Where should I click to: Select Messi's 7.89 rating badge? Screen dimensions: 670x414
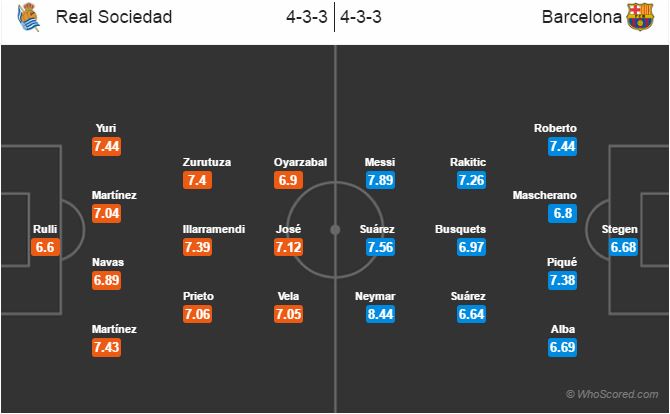(380, 180)
